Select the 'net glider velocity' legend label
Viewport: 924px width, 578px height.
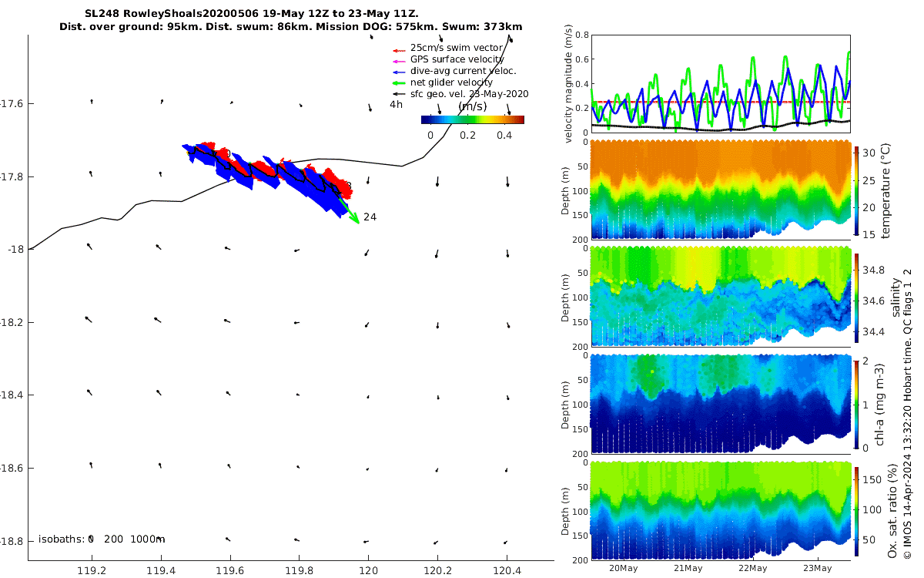tap(451, 82)
